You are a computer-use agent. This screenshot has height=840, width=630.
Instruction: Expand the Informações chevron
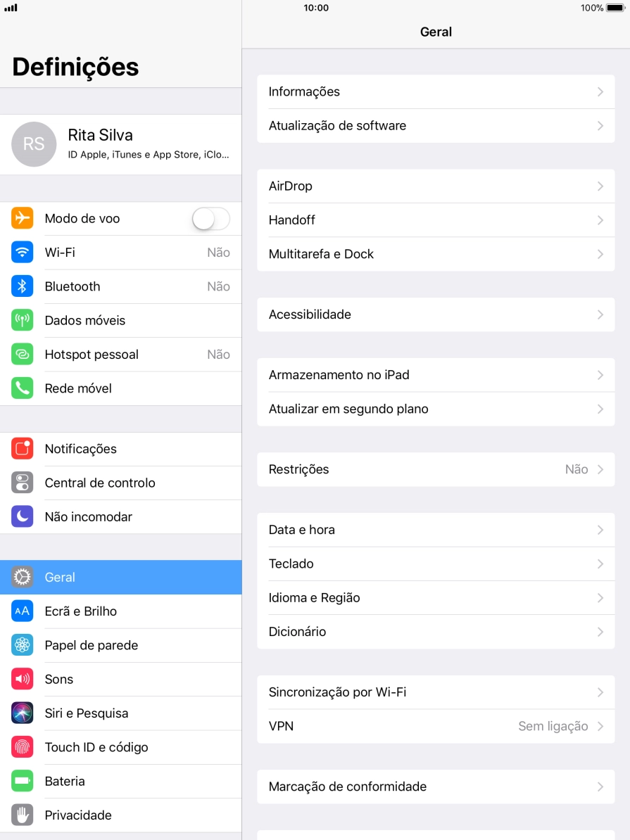600,91
